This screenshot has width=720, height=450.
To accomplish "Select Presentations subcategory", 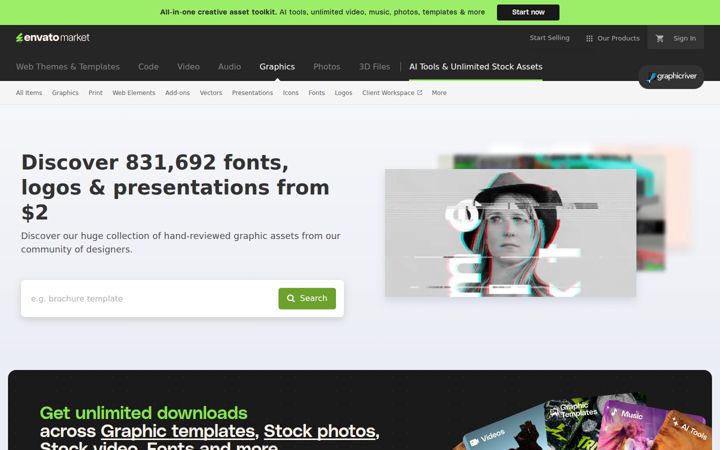I will coord(252,93).
